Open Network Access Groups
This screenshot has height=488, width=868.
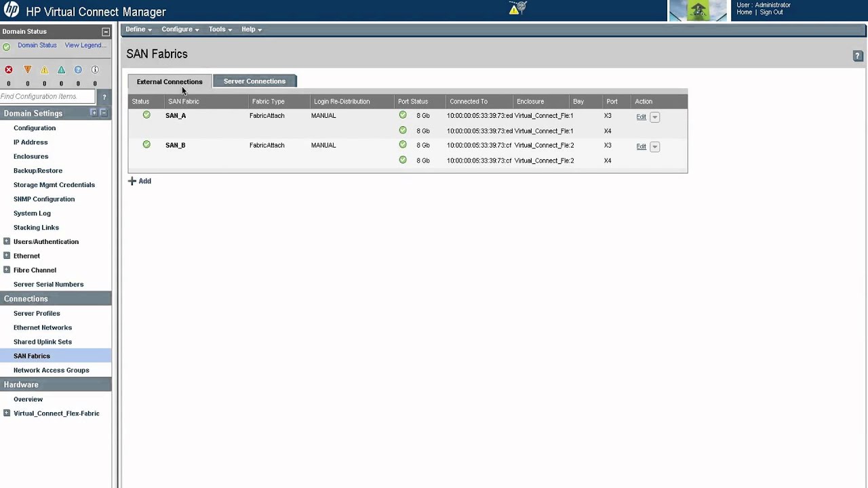point(52,370)
